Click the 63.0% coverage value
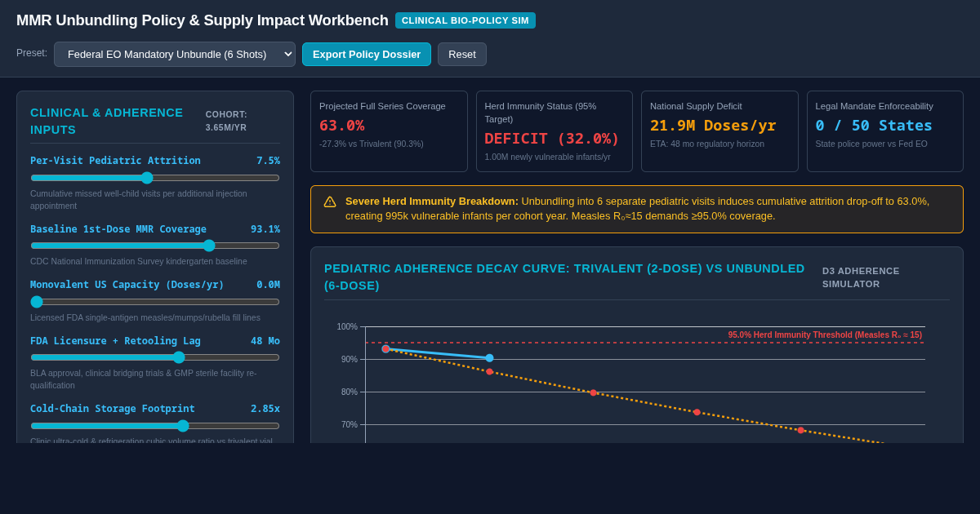Screen dimensions: 980x514 (342, 126)
